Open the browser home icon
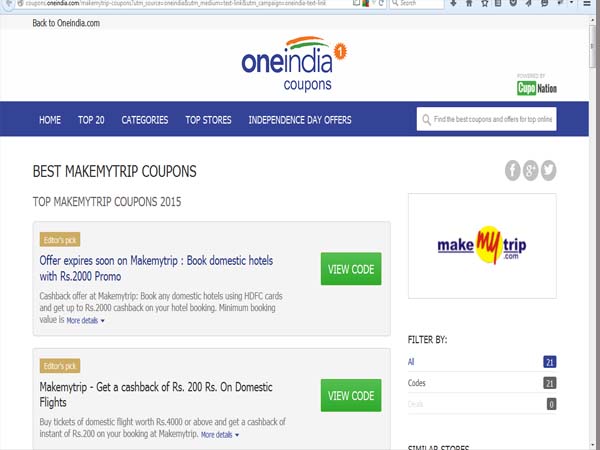 click(x=469, y=3)
